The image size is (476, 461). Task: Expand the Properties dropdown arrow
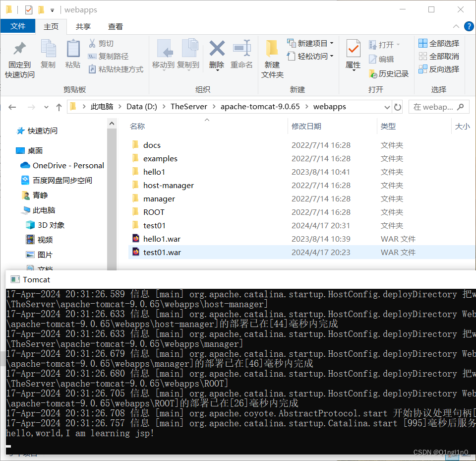[354, 70]
